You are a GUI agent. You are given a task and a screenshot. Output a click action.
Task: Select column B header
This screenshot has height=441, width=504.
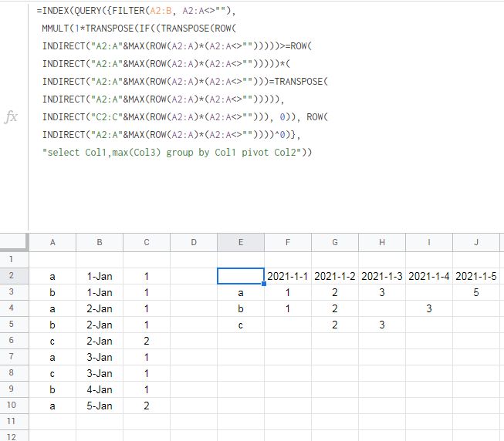[100, 242]
